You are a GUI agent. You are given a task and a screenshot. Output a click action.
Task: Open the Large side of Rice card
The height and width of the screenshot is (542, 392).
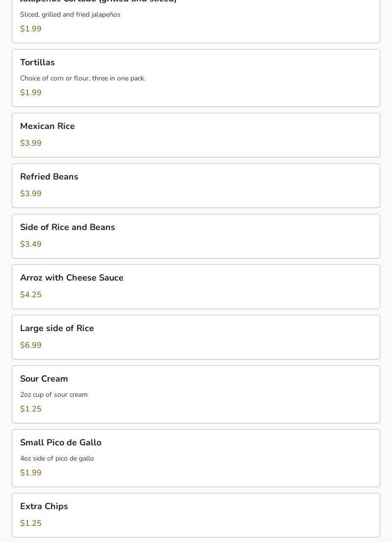tap(196, 337)
